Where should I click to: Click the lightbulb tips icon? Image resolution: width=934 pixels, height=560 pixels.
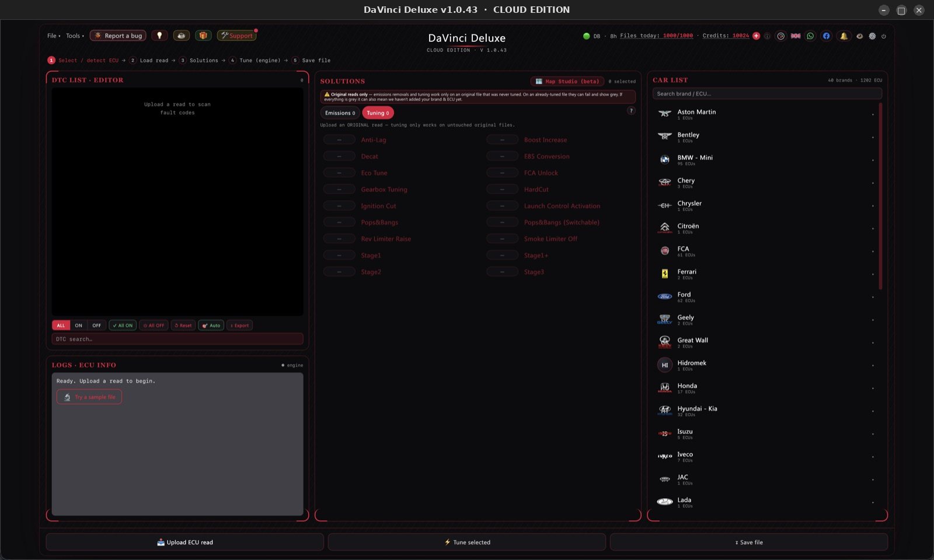click(159, 36)
